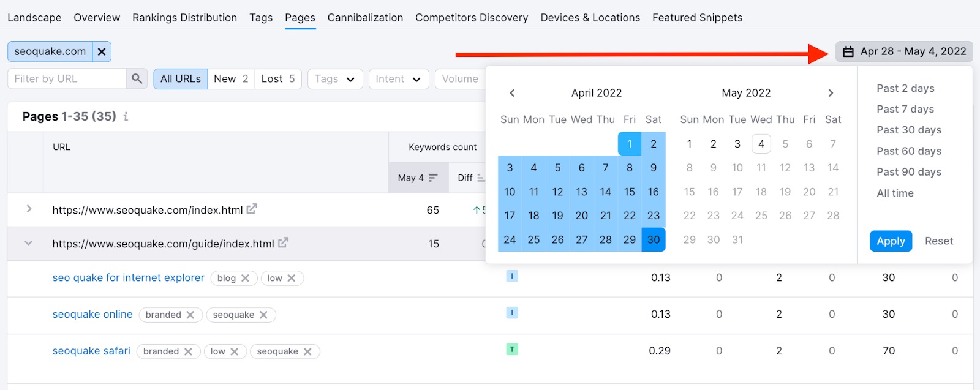Open the Cannibalization tab

[x=365, y=18]
